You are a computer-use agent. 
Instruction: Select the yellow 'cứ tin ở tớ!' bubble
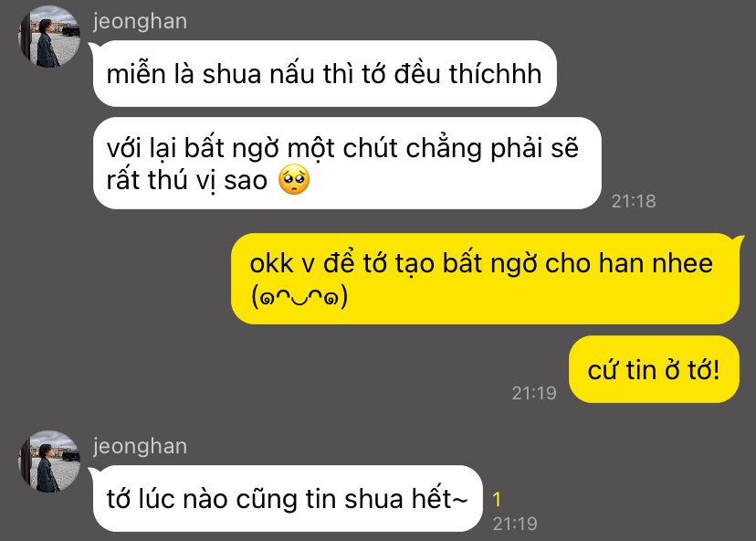[654, 370]
